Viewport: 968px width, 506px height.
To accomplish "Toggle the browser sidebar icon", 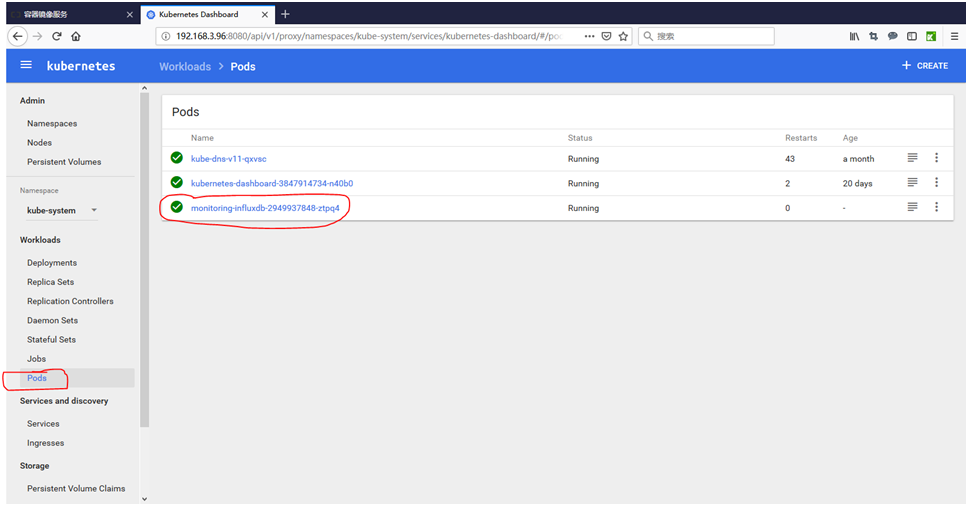I will pos(912,36).
